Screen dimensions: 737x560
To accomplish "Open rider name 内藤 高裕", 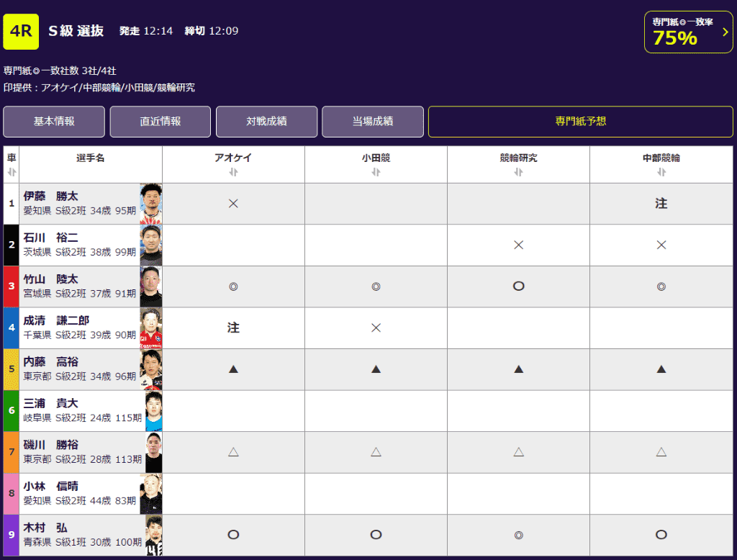I will tap(51, 362).
